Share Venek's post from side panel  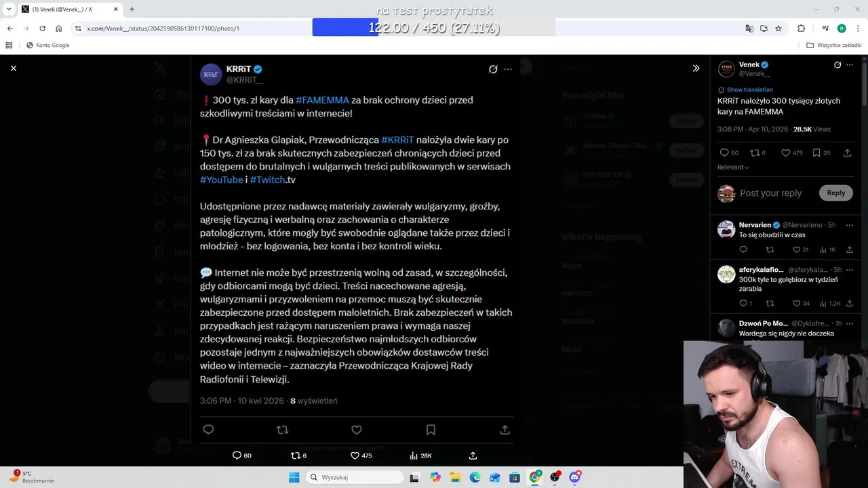pyautogui.click(x=847, y=153)
